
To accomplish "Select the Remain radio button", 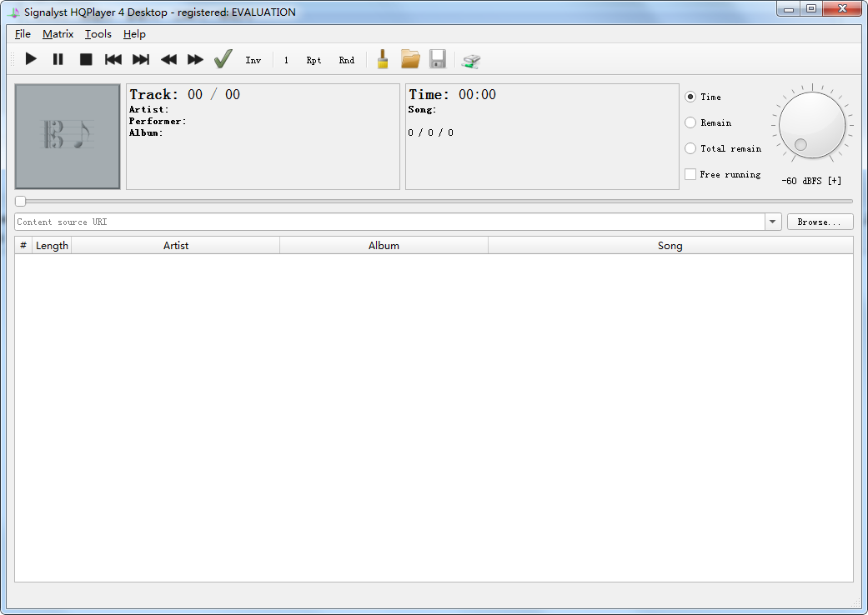I will pos(690,122).
